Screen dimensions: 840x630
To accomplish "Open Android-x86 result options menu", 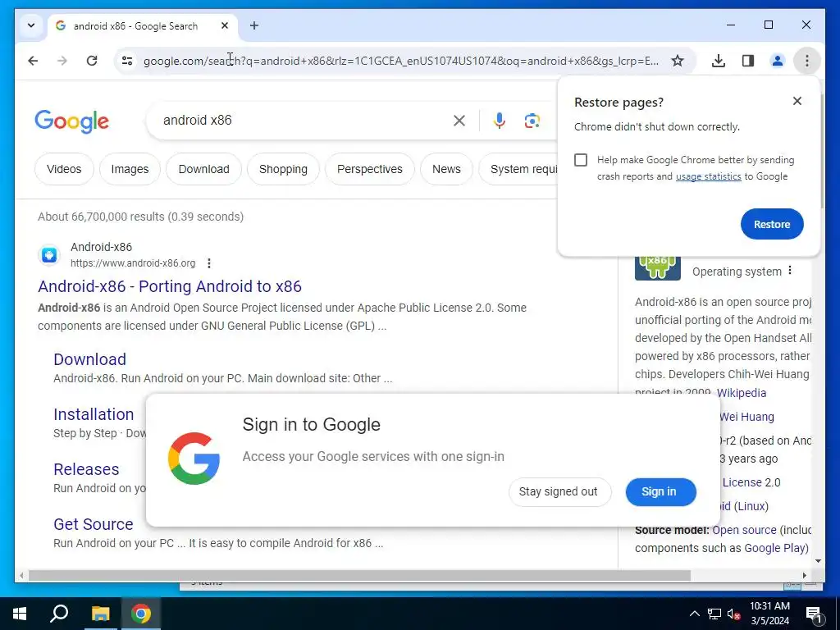I will 209,263.
